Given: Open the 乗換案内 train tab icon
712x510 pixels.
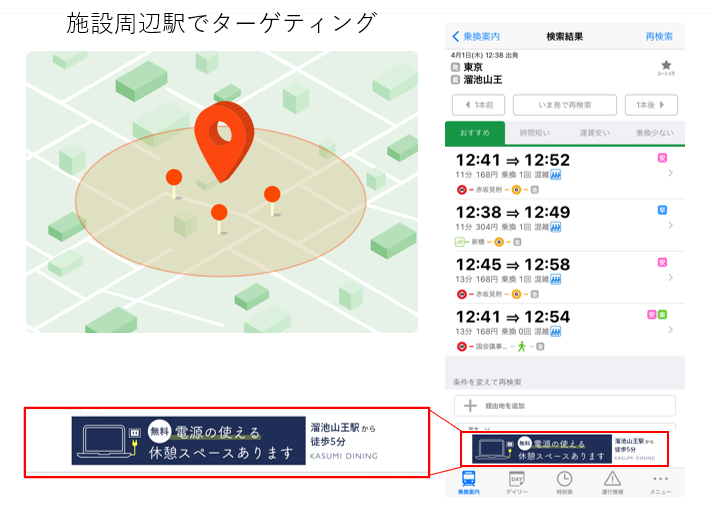Looking at the screenshot, I should click(469, 482).
